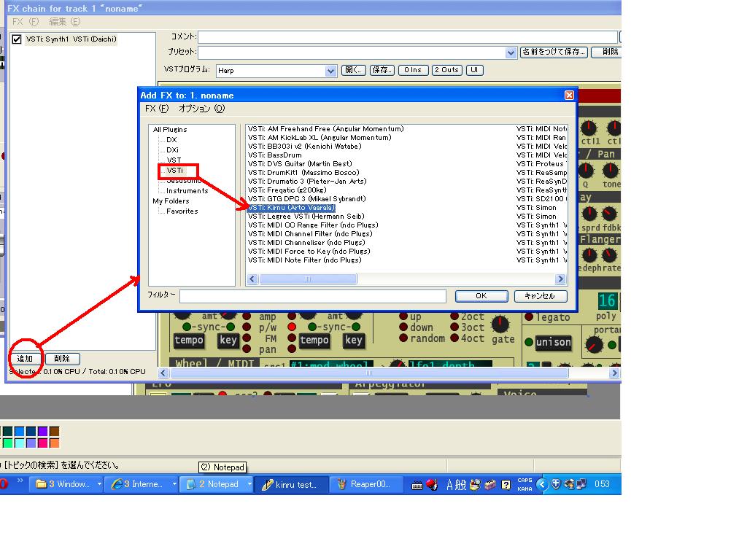Click the キャンセル button
This screenshot has width=747, height=560.
click(541, 296)
